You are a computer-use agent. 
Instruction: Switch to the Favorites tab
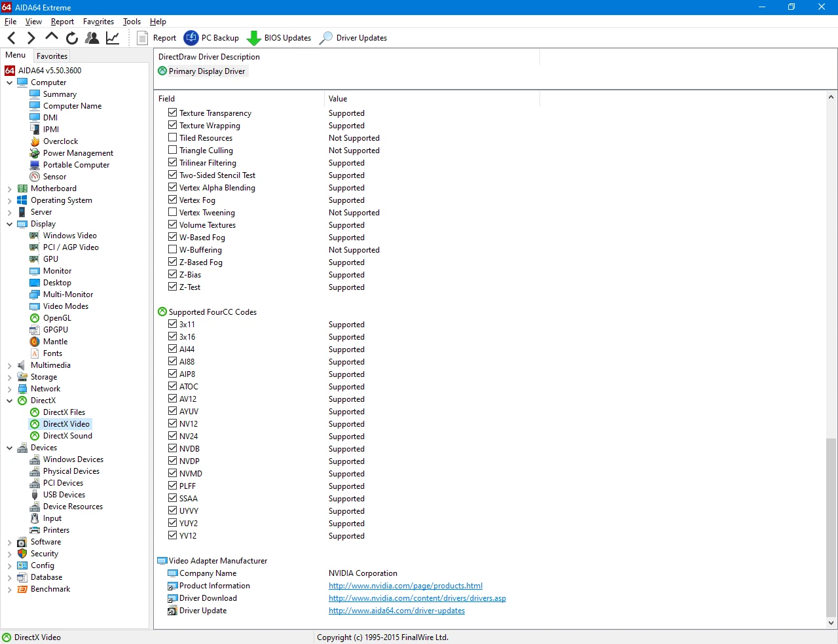point(52,56)
